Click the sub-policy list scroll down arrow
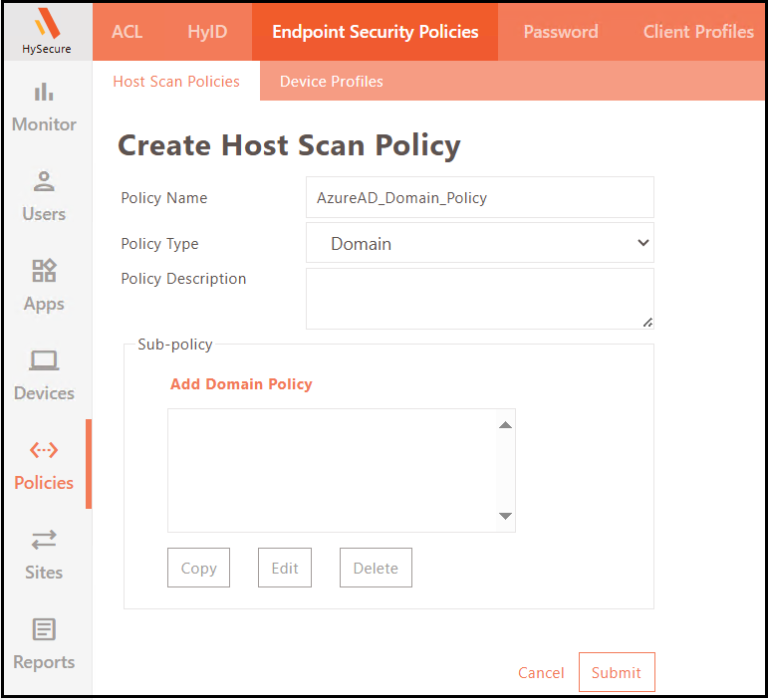The height and width of the screenshot is (700, 768). pyautogui.click(x=505, y=516)
